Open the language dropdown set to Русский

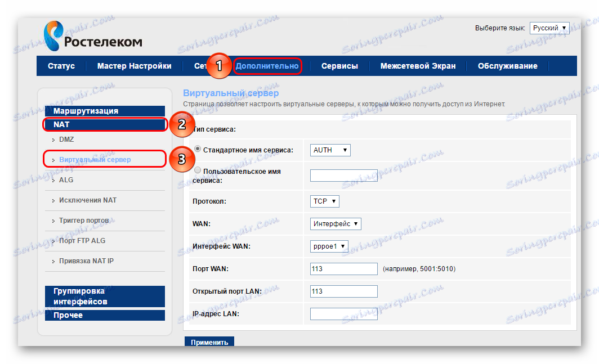pyautogui.click(x=549, y=28)
